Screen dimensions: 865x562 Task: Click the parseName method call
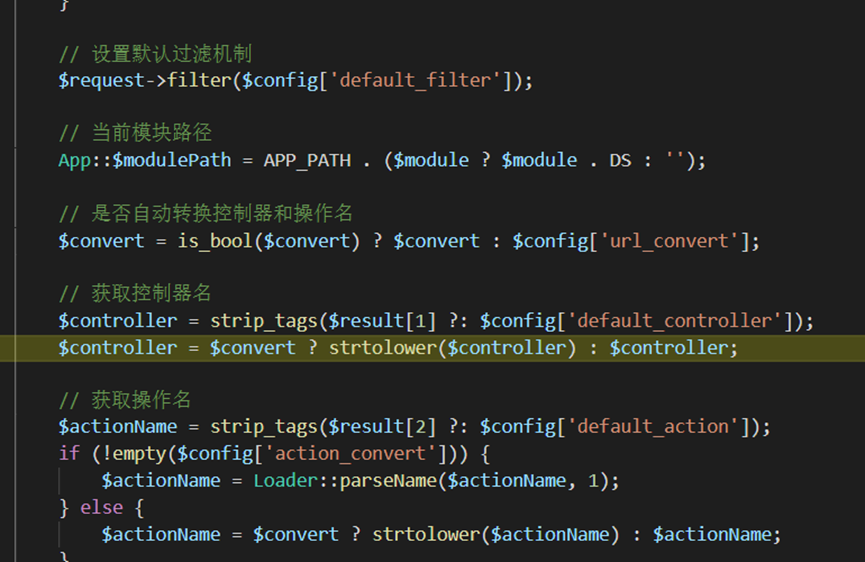[388, 481]
